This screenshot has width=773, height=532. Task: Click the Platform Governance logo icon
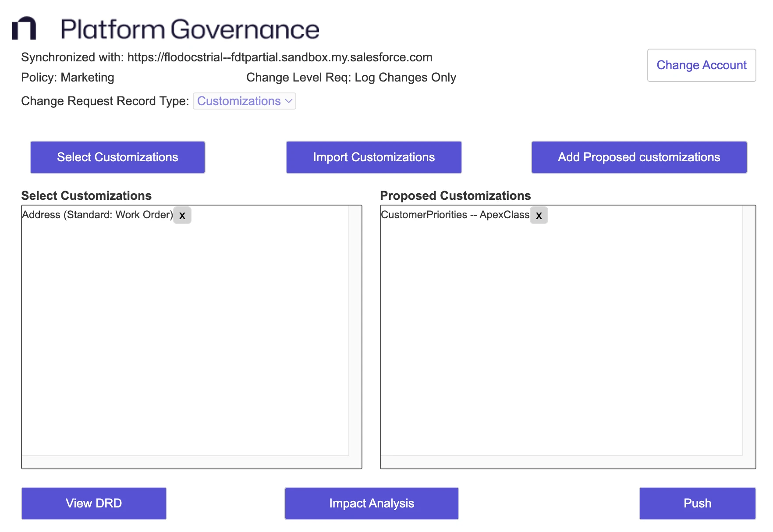point(24,28)
